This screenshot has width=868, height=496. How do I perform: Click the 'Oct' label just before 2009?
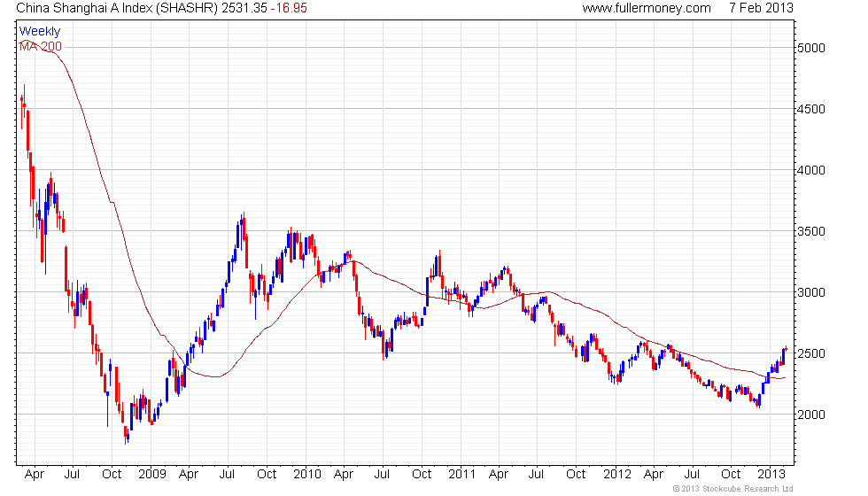pos(112,475)
